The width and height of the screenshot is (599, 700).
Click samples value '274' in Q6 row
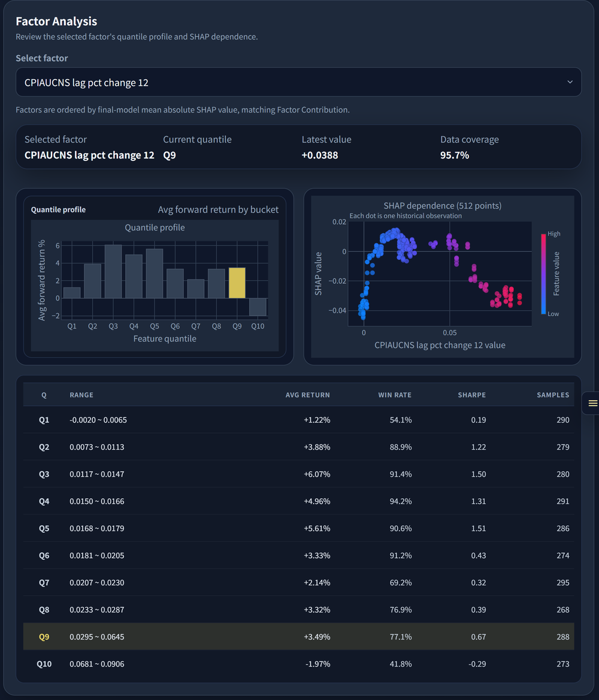(x=563, y=556)
